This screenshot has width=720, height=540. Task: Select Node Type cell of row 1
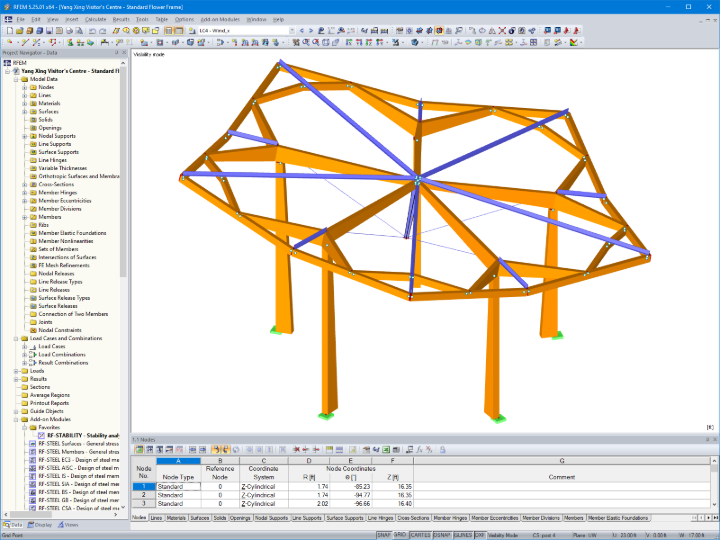178,487
